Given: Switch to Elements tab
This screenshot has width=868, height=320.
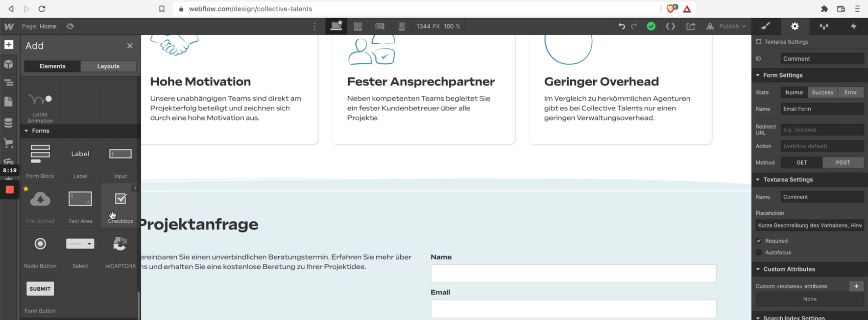Looking at the screenshot, I should (x=52, y=66).
